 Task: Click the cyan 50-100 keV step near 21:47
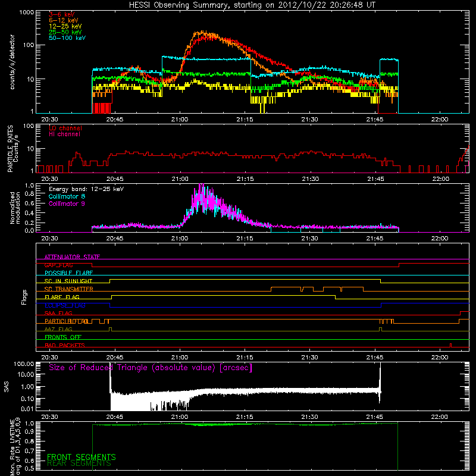coord(389,59)
